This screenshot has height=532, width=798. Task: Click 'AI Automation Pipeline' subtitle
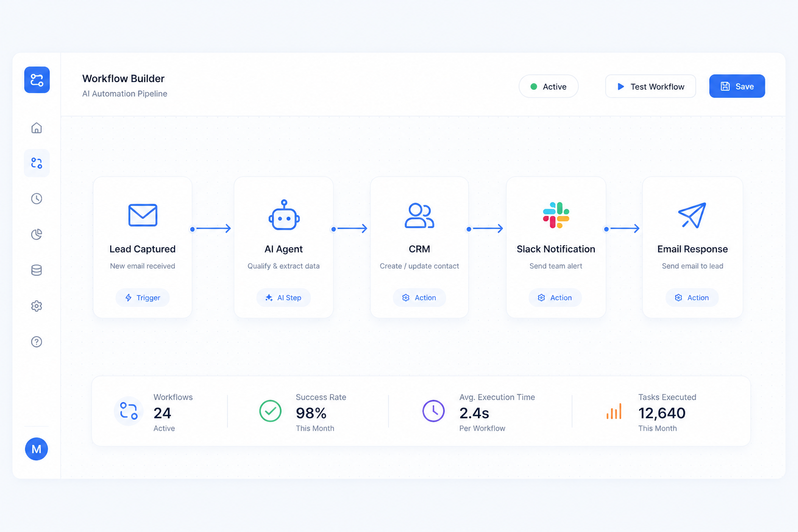point(125,94)
